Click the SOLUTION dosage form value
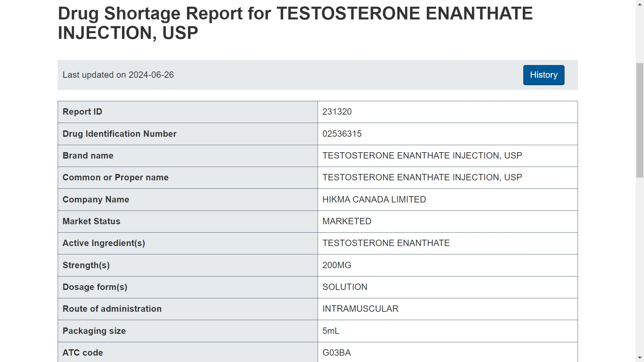 344,287
